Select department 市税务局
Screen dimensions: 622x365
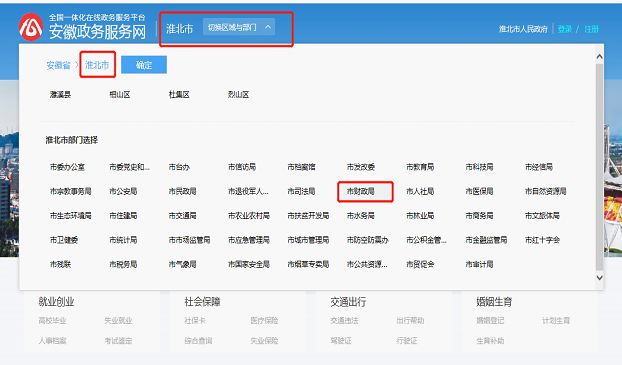123,264
